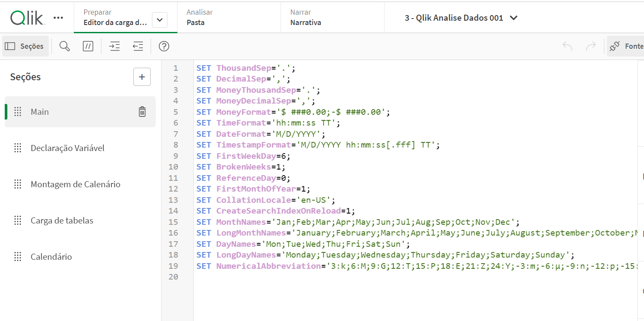Viewport: 644px width, 321px height.
Task: Switch to the Analisar Pasta tab
Action: click(x=229, y=18)
